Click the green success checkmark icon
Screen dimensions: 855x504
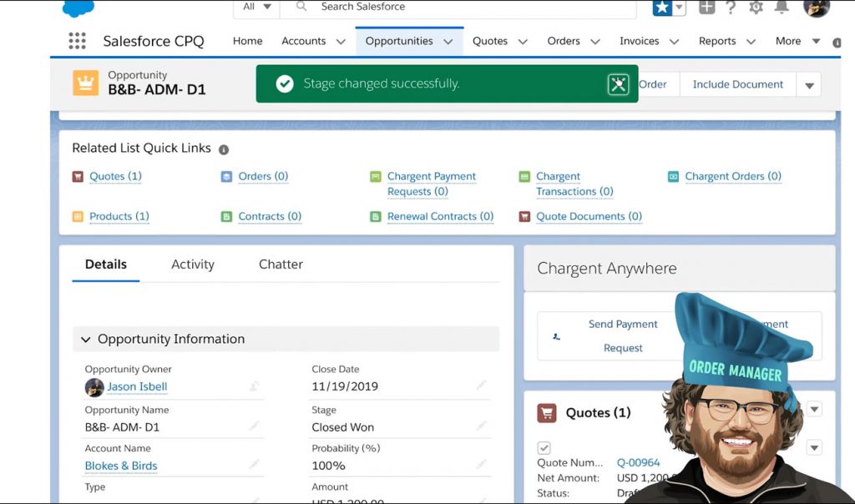285,83
